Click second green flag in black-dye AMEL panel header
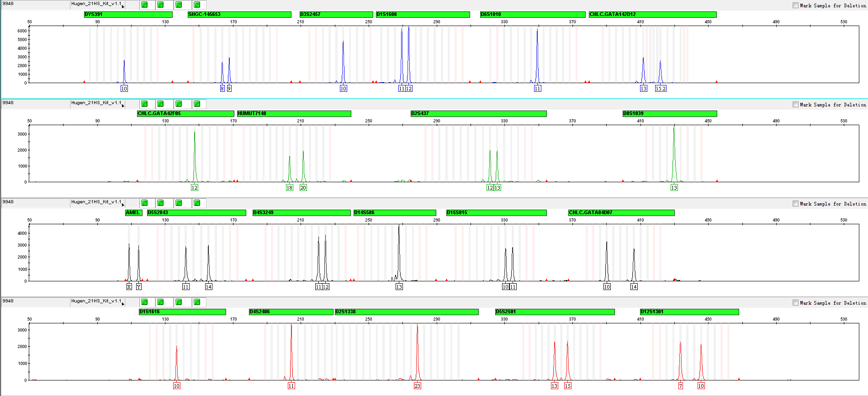 click(160, 203)
